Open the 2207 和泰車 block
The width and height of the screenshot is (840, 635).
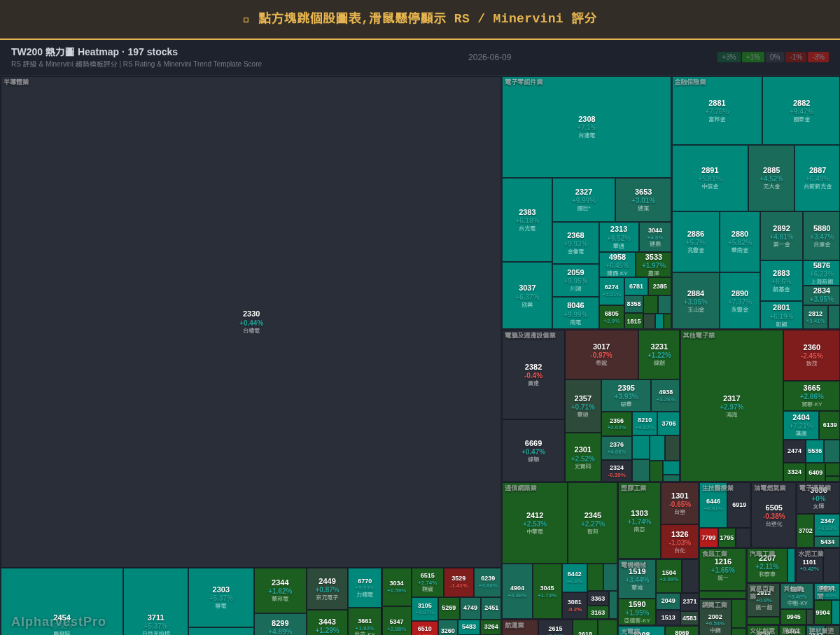click(x=767, y=566)
